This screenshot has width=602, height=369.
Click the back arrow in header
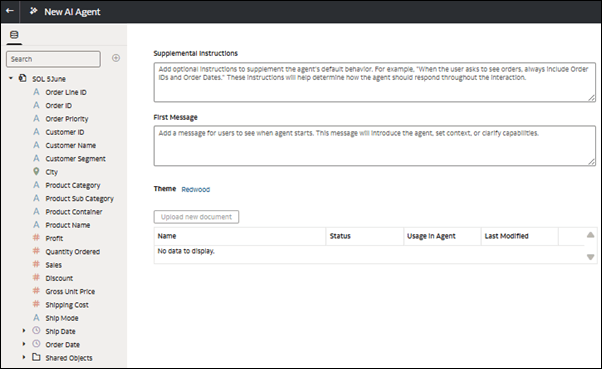10,11
